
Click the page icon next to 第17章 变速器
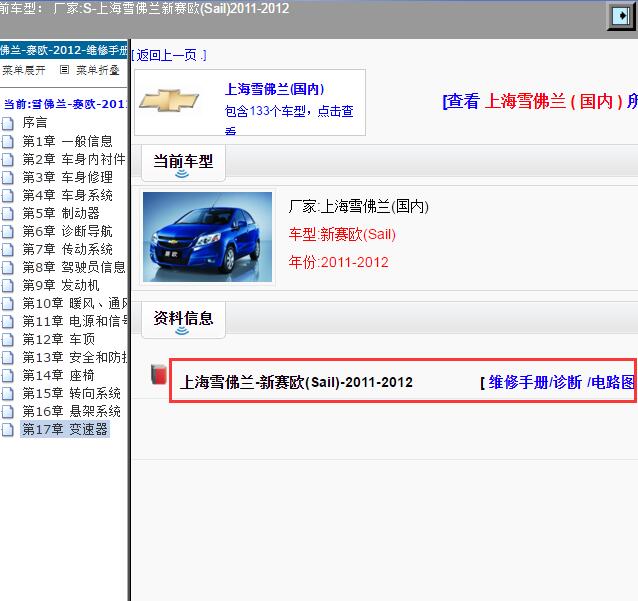coord(8,429)
